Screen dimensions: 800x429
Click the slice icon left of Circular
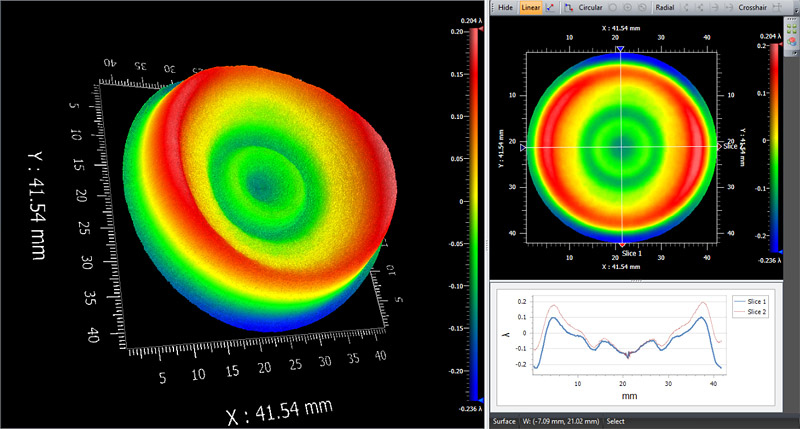pyautogui.click(x=570, y=7)
